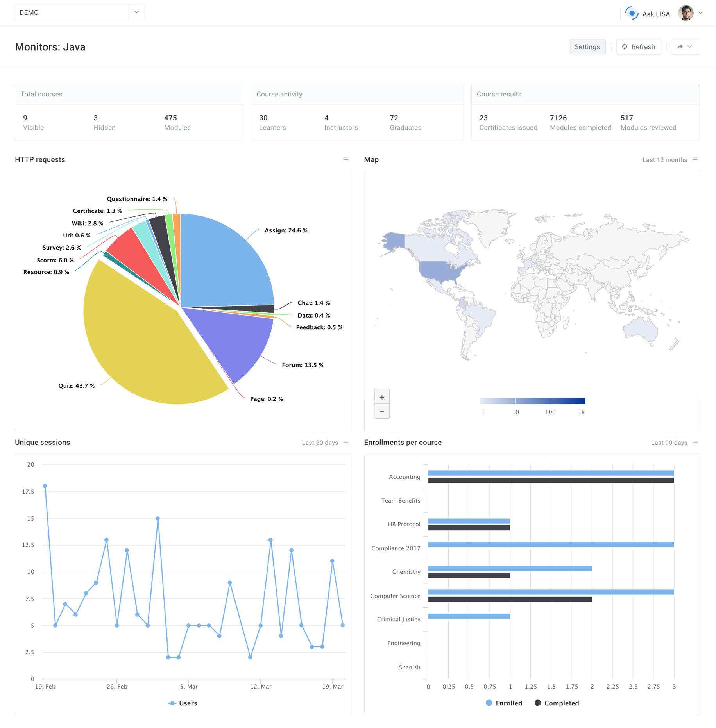Toggle the Users series in legend
Viewport: 716px width, 728px height.
coord(183,703)
